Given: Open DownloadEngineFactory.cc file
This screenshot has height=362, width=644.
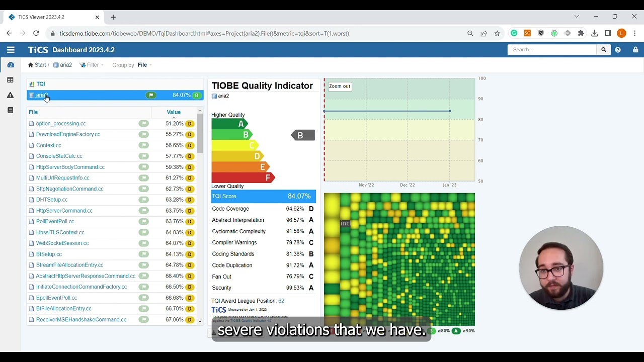Looking at the screenshot, I should [68, 134].
